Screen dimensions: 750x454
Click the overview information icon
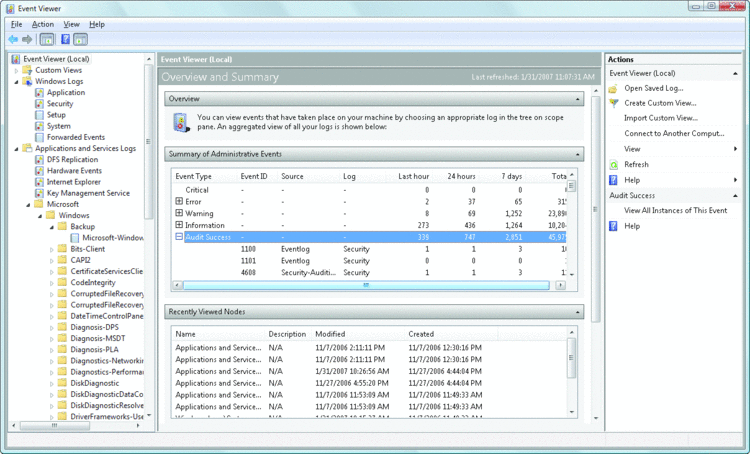[x=182, y=122]
